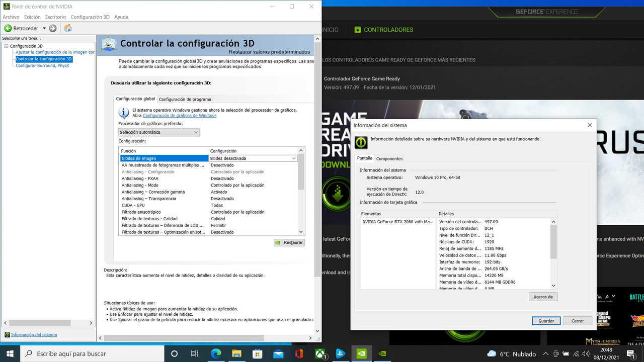Click the volume icon in system tray
The width and height of the screenshot is (644, 362).
coord(586,354)
